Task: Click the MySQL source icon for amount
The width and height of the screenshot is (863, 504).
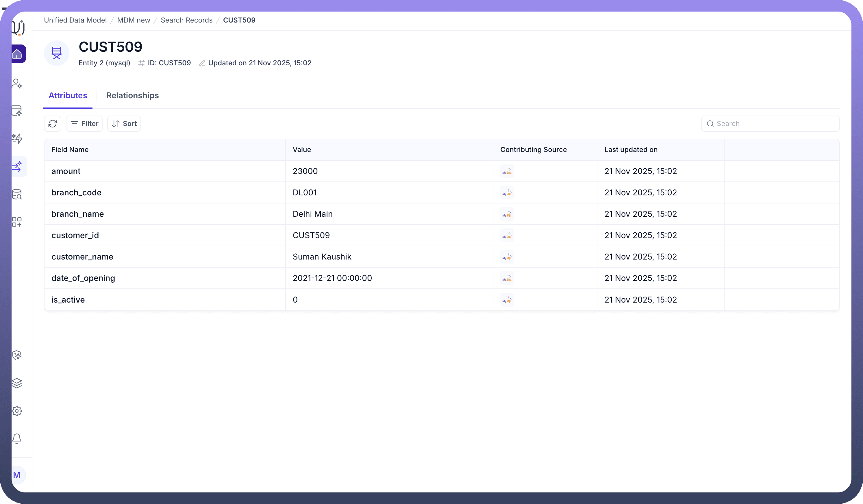Action: [507, 171]
